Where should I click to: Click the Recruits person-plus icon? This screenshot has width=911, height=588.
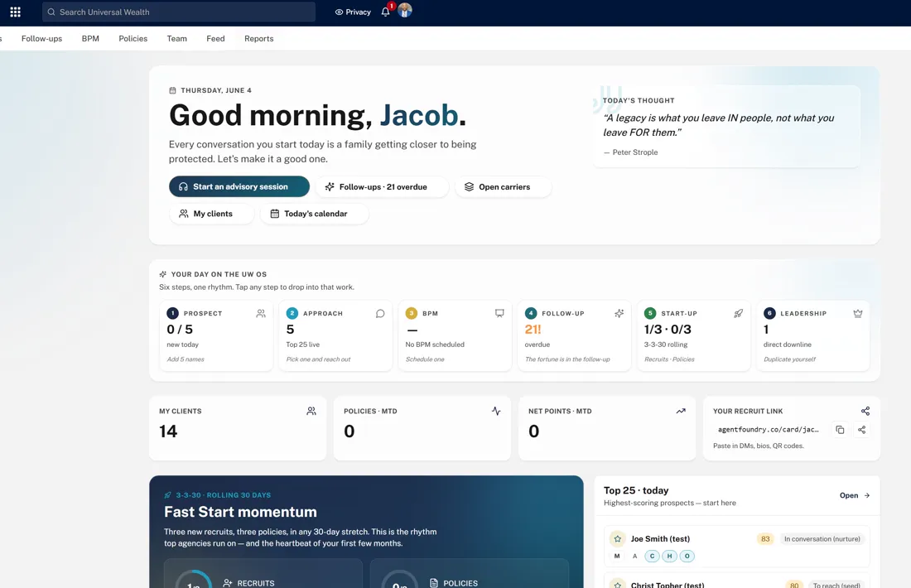[x=228, y=583]
